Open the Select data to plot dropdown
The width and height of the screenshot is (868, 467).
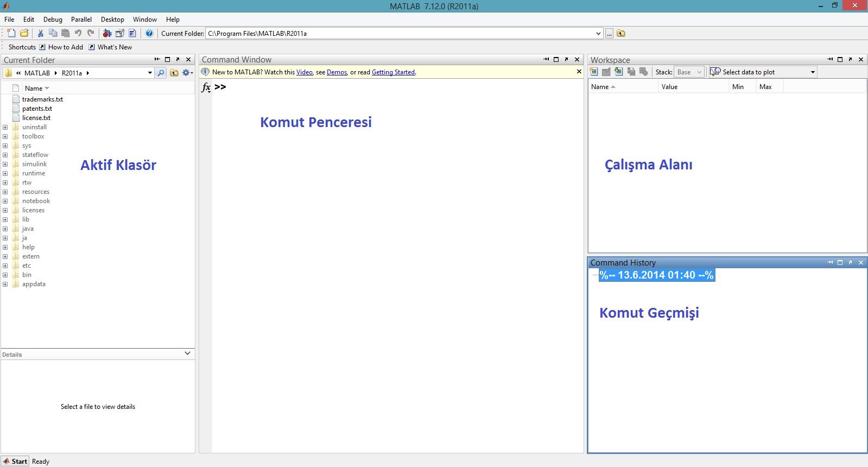tap(763, 72)
